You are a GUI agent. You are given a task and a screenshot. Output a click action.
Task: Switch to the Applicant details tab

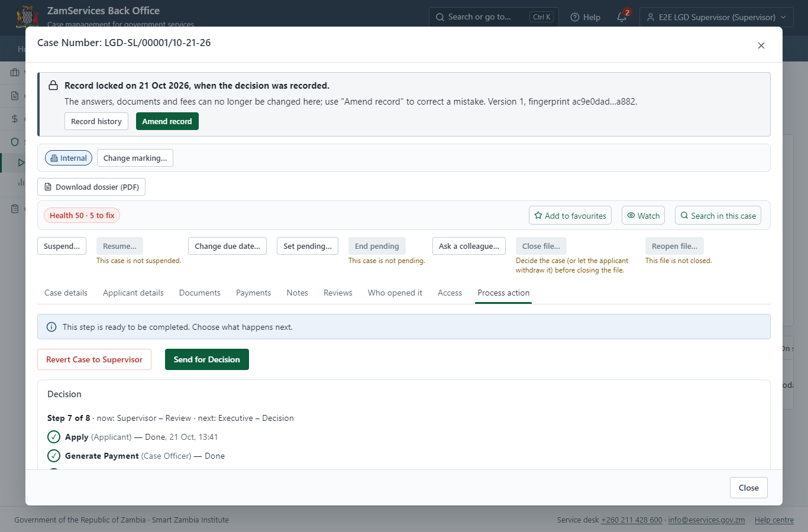pos(133,293)
